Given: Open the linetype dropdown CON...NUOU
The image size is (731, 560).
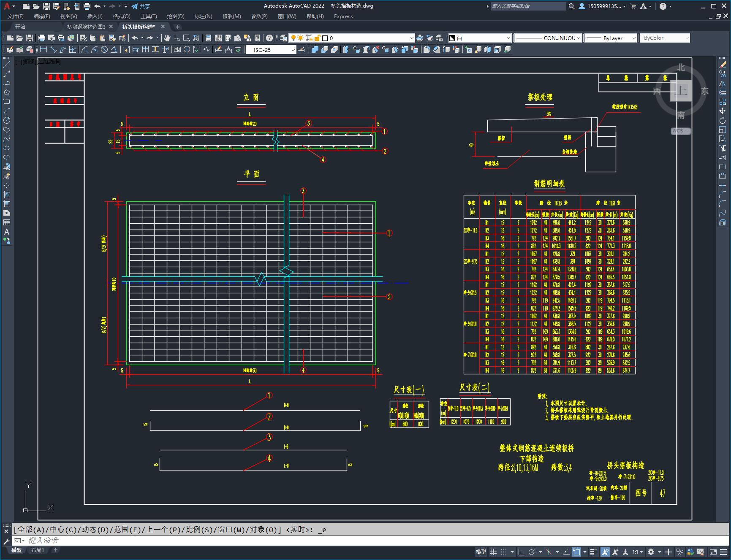Looking at the screenshot, I should 548,38.
